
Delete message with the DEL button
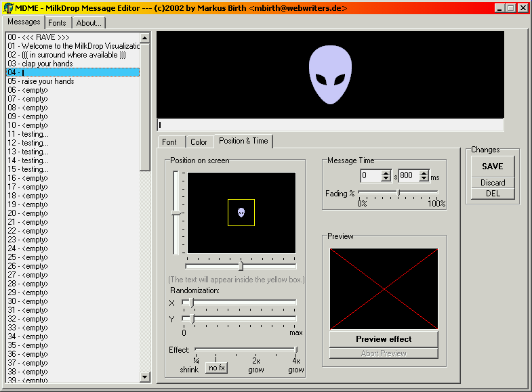[493, 193]
